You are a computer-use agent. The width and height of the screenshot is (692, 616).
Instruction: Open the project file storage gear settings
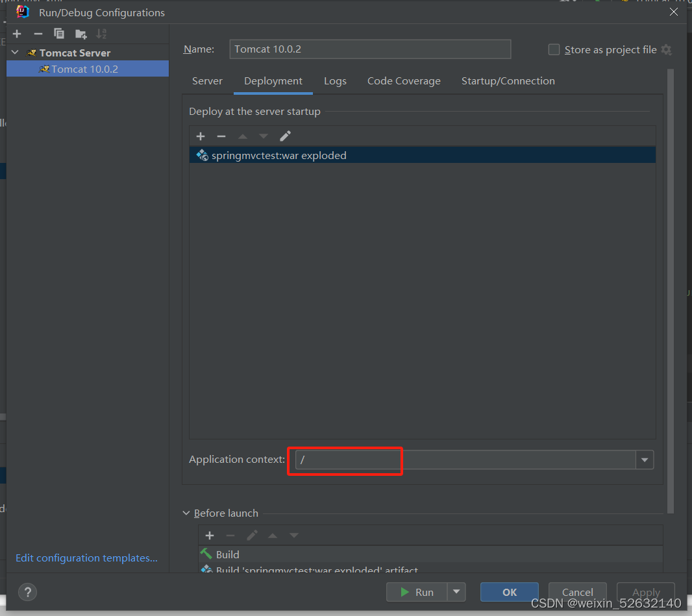point(667,50)
